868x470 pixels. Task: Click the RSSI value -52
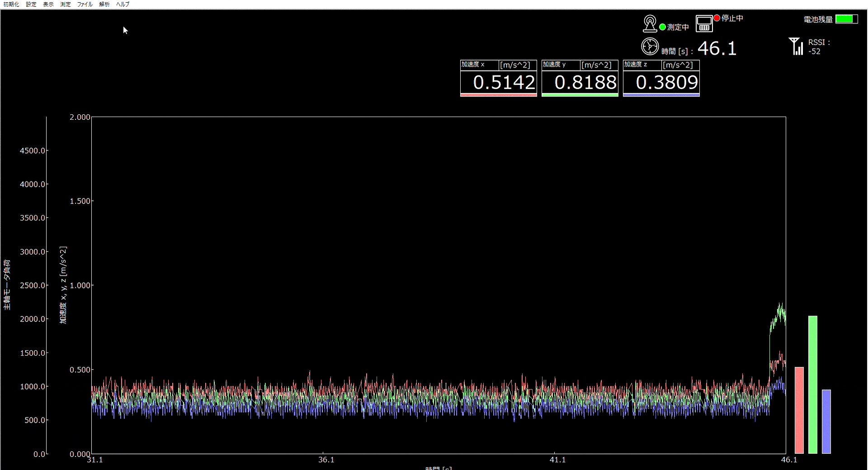click(x=814, y=52)
